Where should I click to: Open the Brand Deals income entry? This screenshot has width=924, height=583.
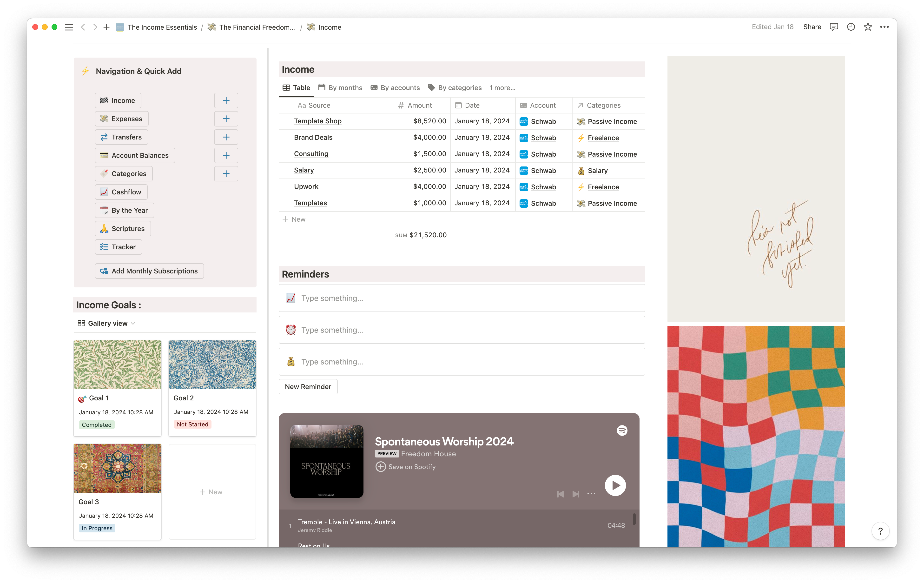pyautogui.click(x=313, y=138)
